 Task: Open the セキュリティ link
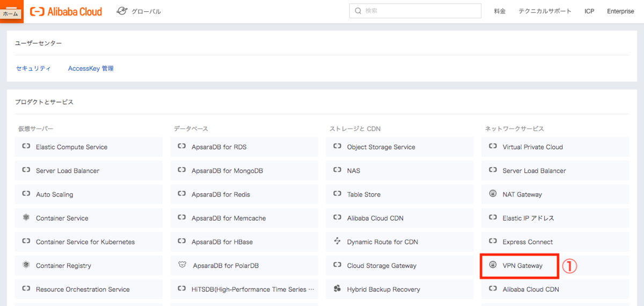33,68
